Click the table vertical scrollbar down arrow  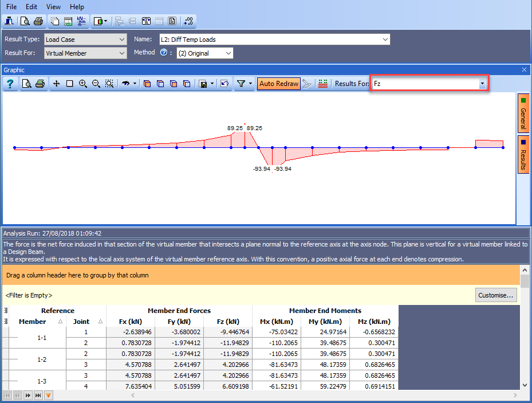pyautogui.click(x=525, y=385)
